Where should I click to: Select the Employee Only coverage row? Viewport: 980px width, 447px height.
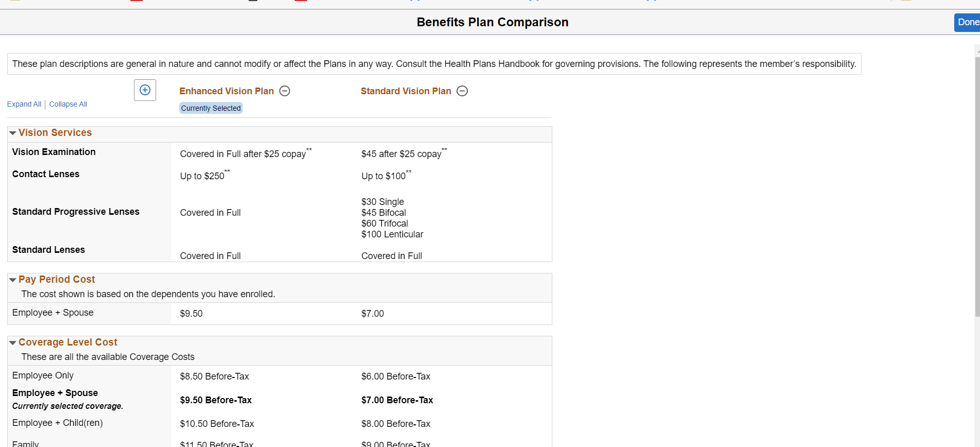pyautogui.click(x=43, y=375)
